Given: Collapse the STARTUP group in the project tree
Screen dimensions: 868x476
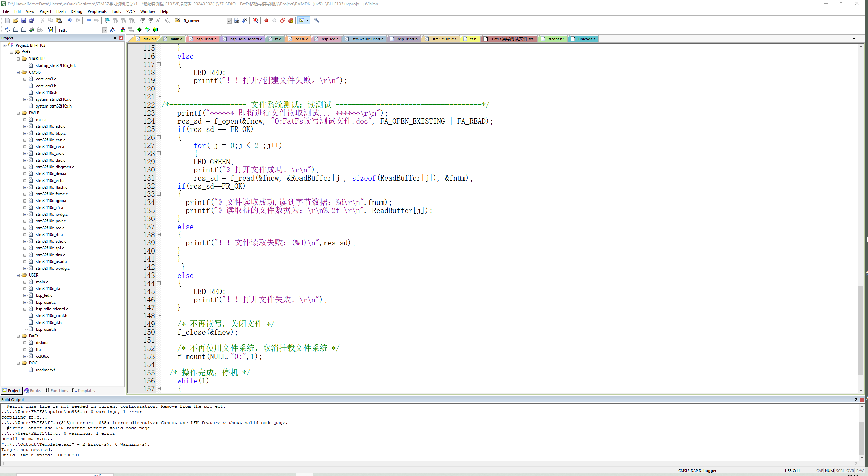Looking at the screenshot, I should 18,59.
